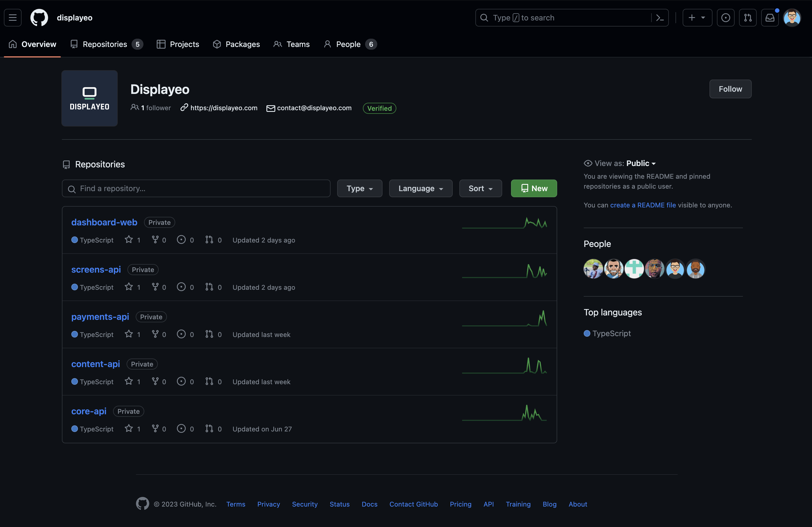The width and height of the screenshot is (812, 527).
Task: Click the pull requests count on core-api
Action: 214,429
